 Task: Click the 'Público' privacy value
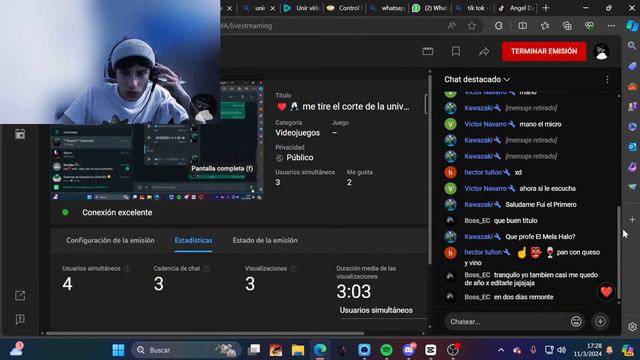point(300,158)
